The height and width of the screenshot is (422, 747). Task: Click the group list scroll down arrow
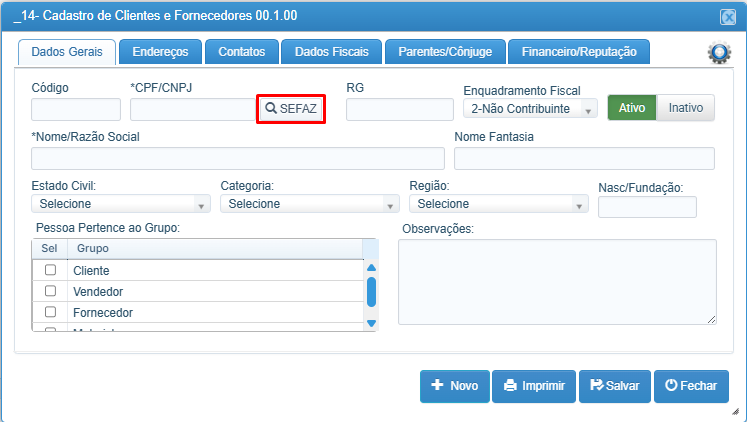point(372,323)
